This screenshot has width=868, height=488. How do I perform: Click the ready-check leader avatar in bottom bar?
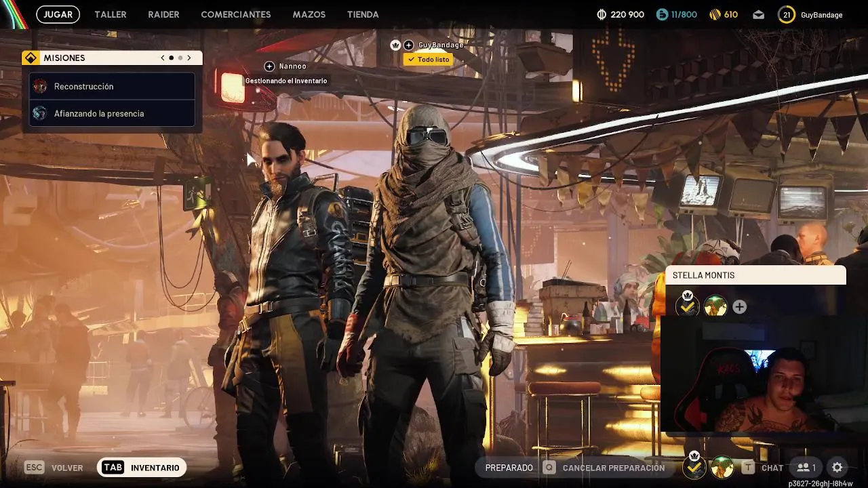click(x=694, y=466)
